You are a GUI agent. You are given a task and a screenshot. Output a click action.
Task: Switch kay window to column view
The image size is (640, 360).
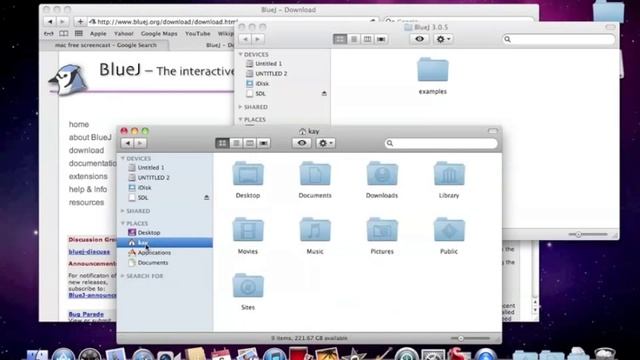coord(249,143)
